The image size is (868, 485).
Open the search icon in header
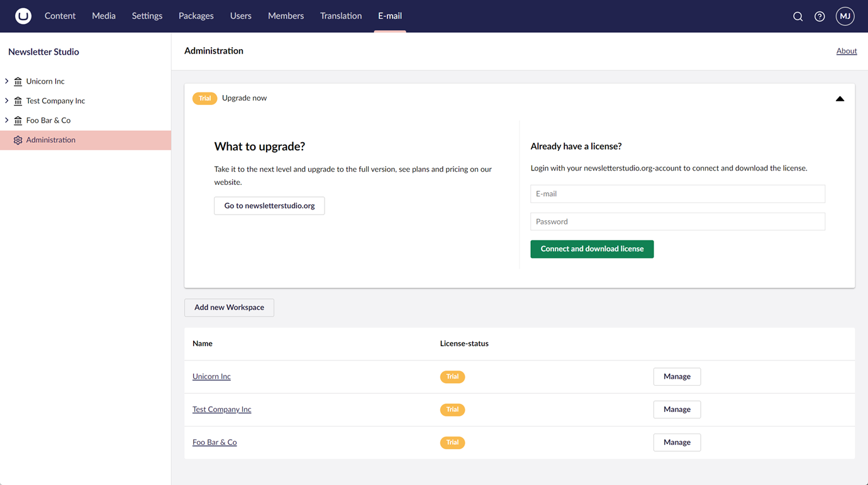pos(798,16)
